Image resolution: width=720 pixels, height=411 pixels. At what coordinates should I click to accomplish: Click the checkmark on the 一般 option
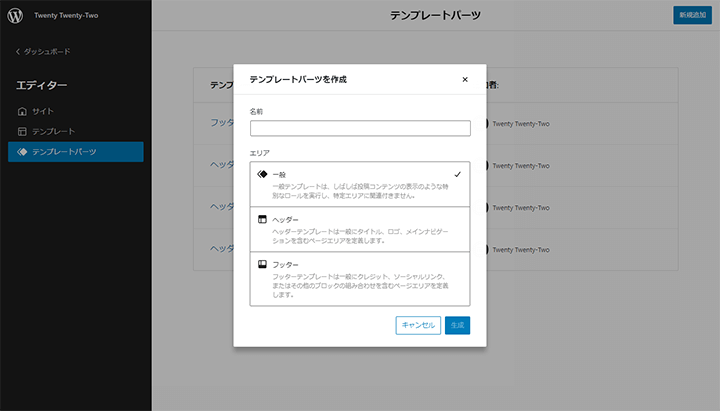[x=457, y=174]
